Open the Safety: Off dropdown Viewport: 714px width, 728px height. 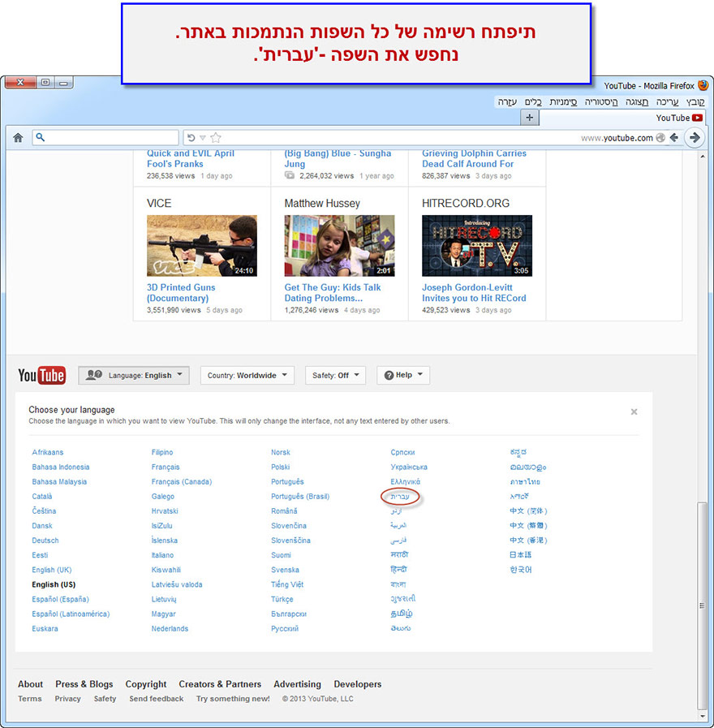pos(335,375)
